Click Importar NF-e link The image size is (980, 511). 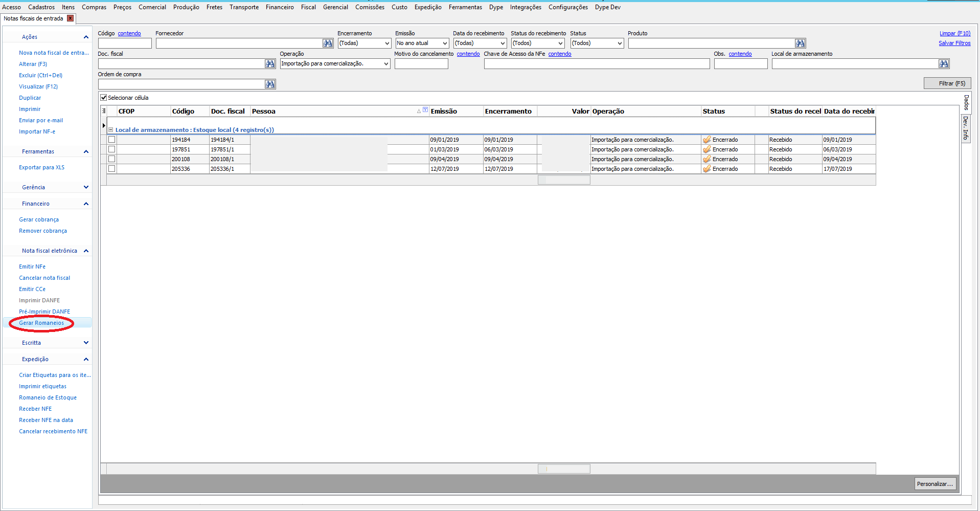pyautogui.click(x=37, y=131)
